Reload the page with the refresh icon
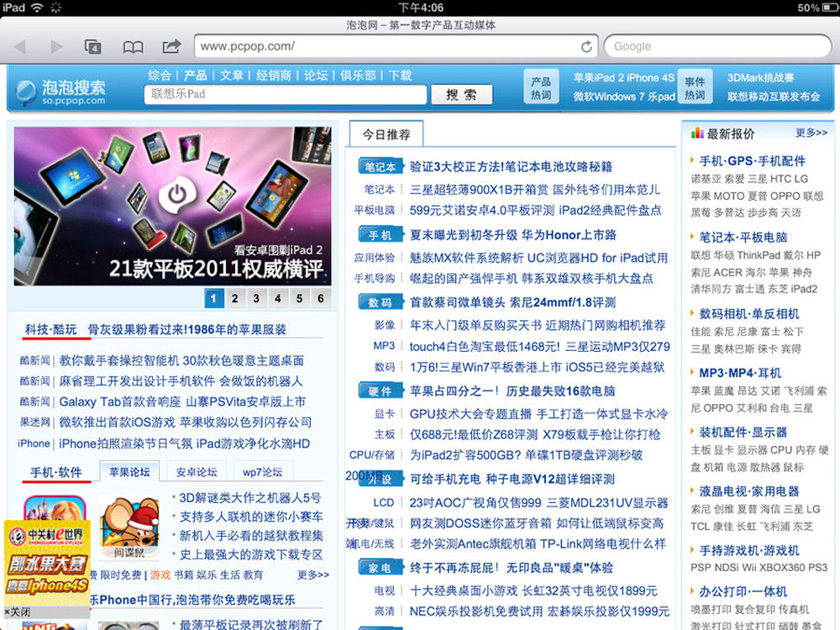 pyautogui.click(x=586, y=46)
